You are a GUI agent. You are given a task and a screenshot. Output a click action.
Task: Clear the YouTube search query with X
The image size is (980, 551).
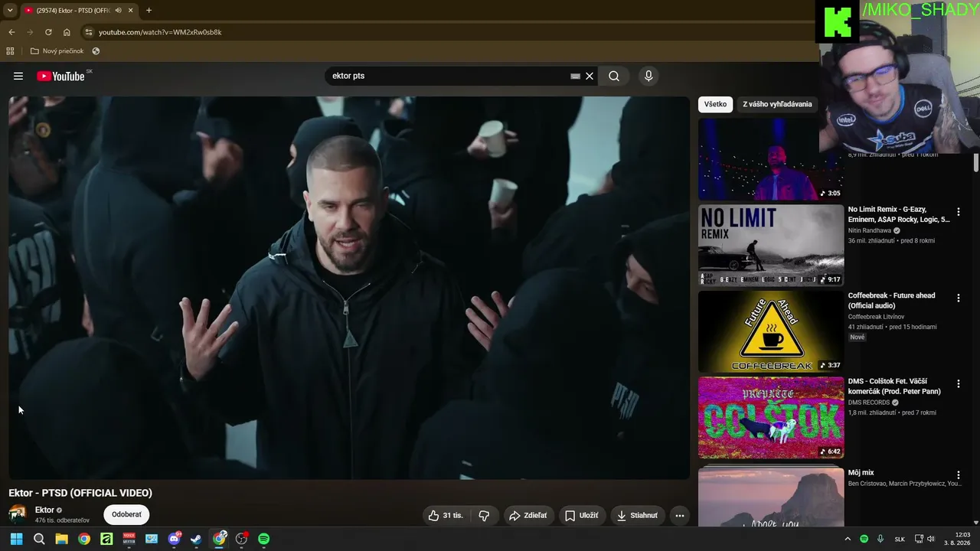[x=590, y=76]
